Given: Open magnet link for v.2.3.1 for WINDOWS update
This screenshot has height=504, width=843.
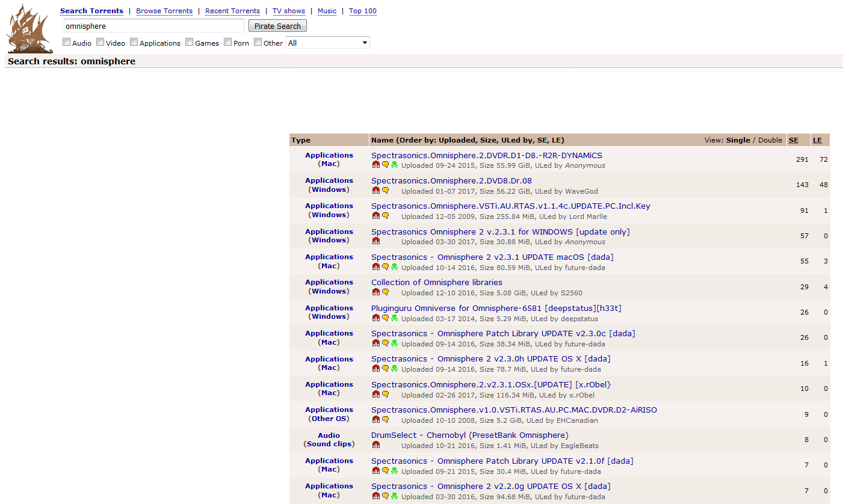Looking at the screenshot, I should [x=376, y=241].
